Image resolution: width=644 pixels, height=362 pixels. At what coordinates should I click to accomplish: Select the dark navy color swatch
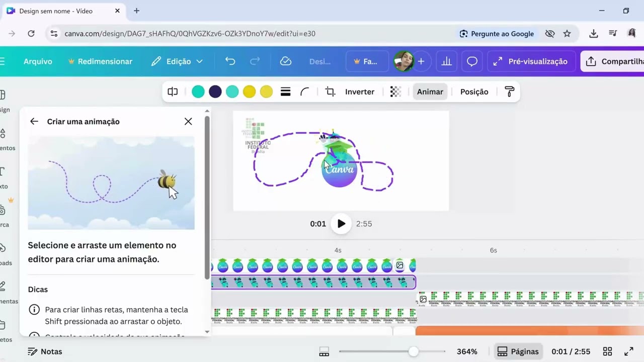[215, 92]
